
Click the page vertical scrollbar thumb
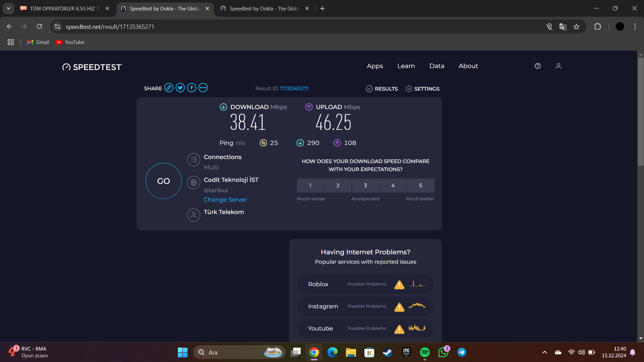point(641,111)
